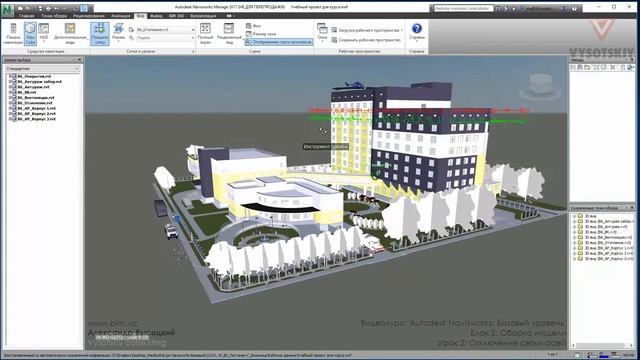Open the Split View (Разделенный вид) button
Screen dimensions: 640x360
tap(229, 33)
